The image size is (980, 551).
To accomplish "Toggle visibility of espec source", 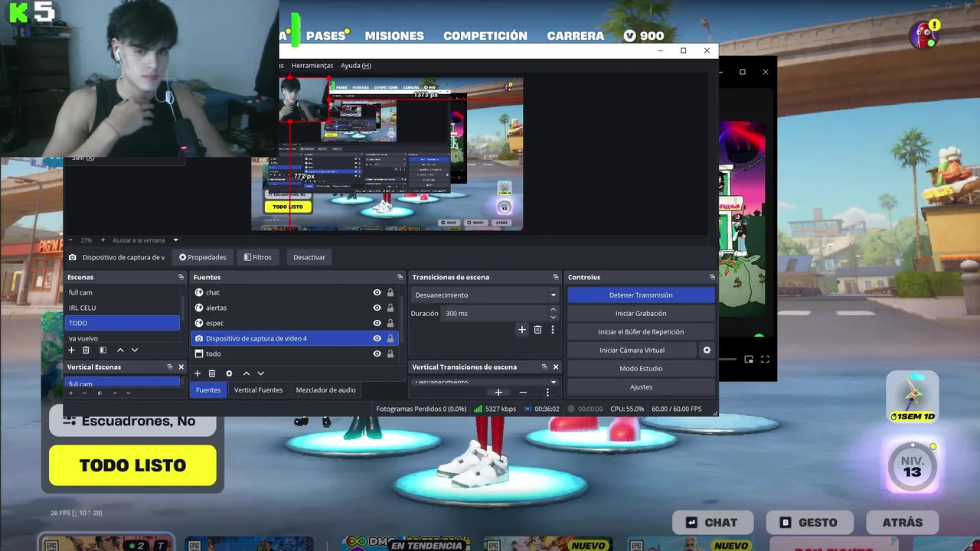I will pyautogui.click(x=377, y=323).
